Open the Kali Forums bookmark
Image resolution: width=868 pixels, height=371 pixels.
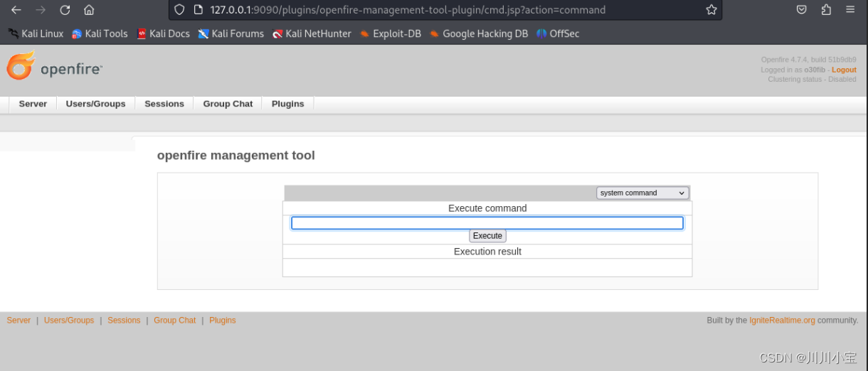point(231,33)
